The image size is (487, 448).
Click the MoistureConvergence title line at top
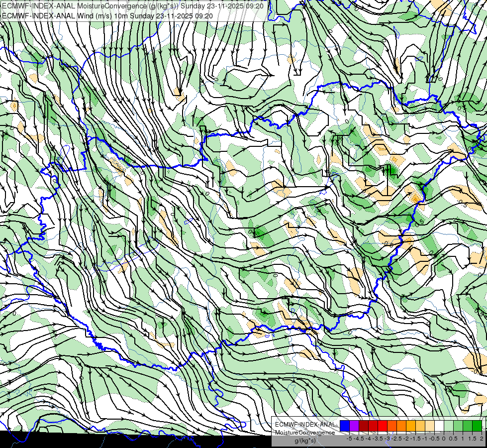click(x=133, y=6)
